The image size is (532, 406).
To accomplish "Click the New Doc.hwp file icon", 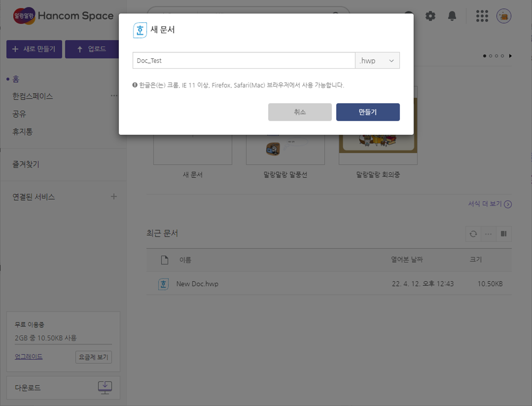I will [x=163, y=284].
